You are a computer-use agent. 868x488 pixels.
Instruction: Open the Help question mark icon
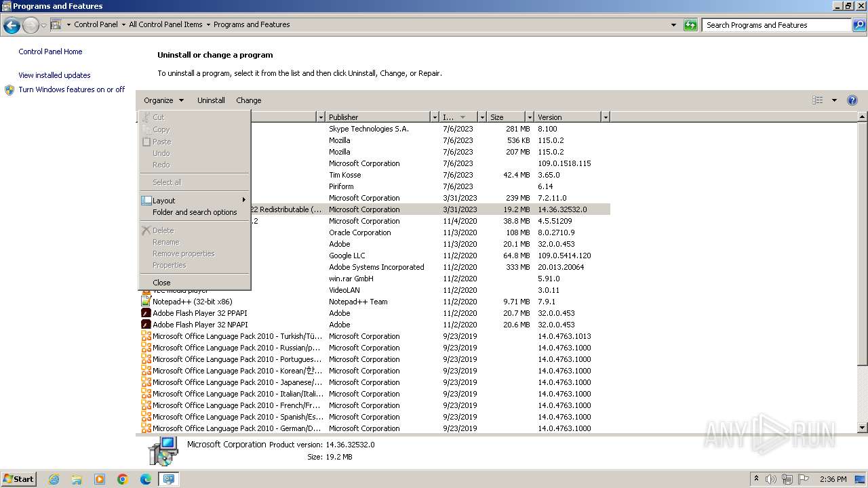click(x=852, y=100)
